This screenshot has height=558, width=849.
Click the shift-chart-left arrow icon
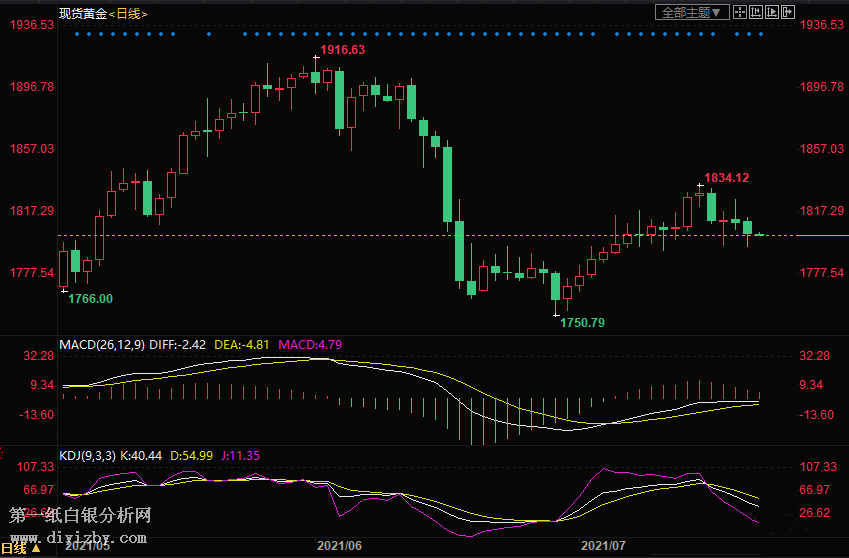(x=755, y=12)
